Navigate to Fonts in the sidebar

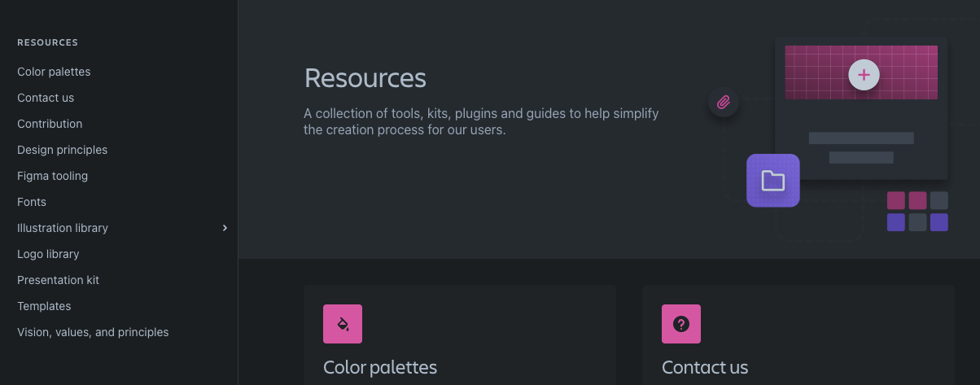pyautogui.click(x=32, y=202)
